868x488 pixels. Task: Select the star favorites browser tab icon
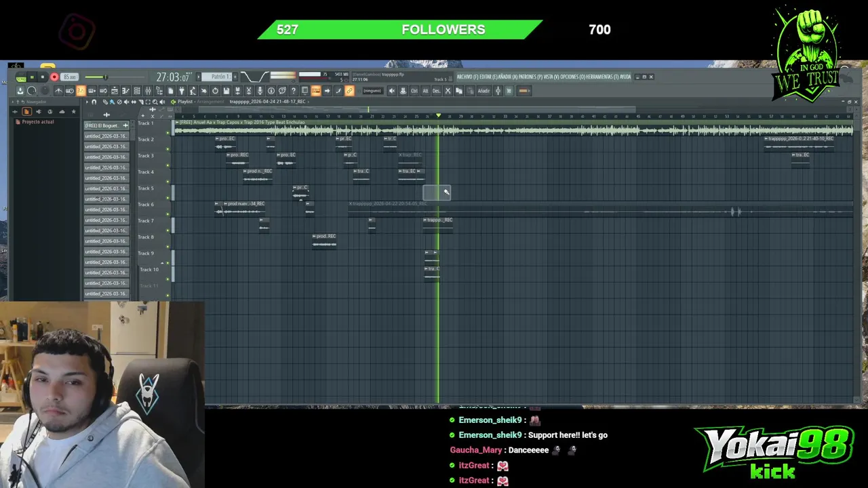tap(73, 111)
